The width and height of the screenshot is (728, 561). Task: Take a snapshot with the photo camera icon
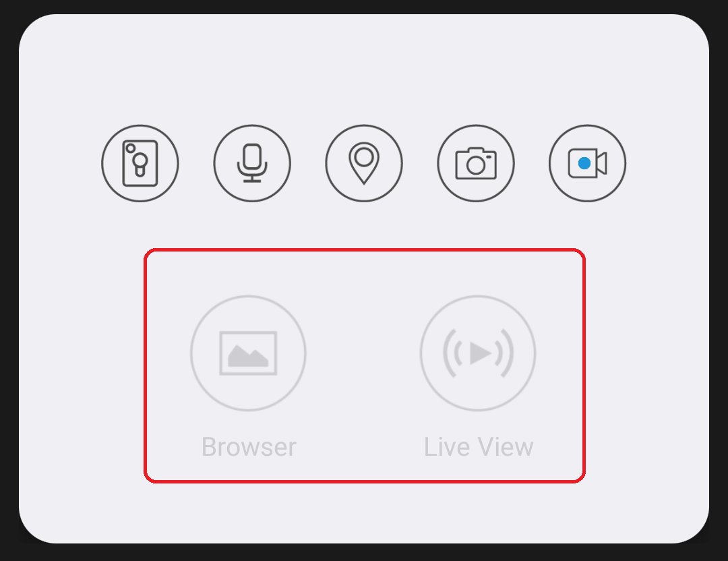tap(476, 163)
